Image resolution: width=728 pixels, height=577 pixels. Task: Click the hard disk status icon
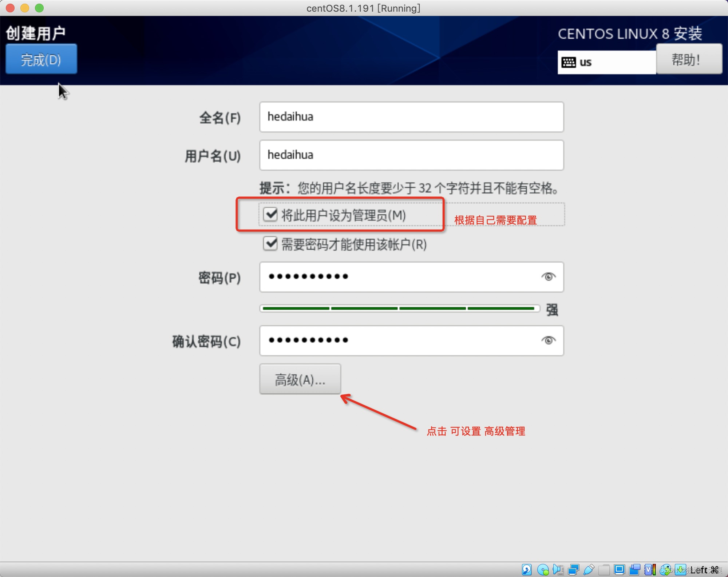click(x=527, y=569)
